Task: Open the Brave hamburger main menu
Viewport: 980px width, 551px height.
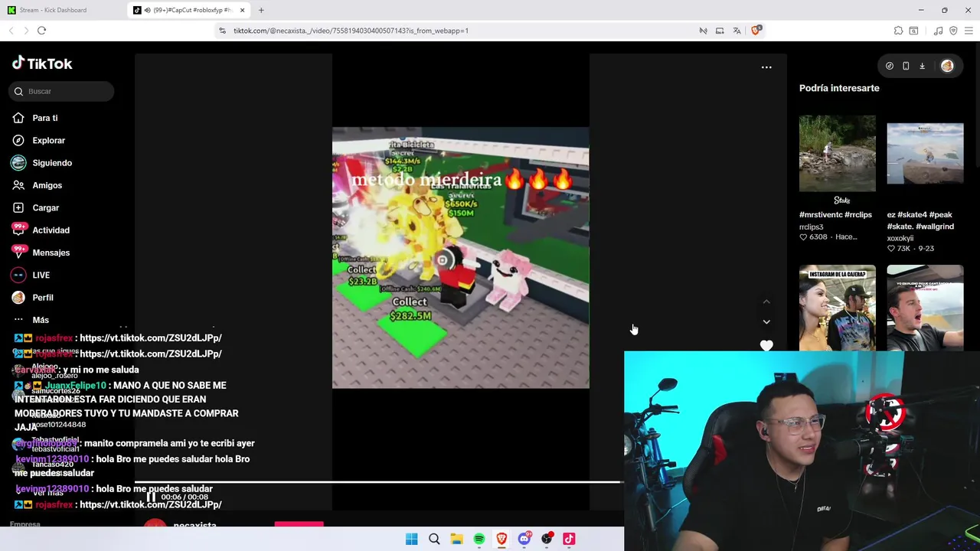Action: tap(969, 31)
